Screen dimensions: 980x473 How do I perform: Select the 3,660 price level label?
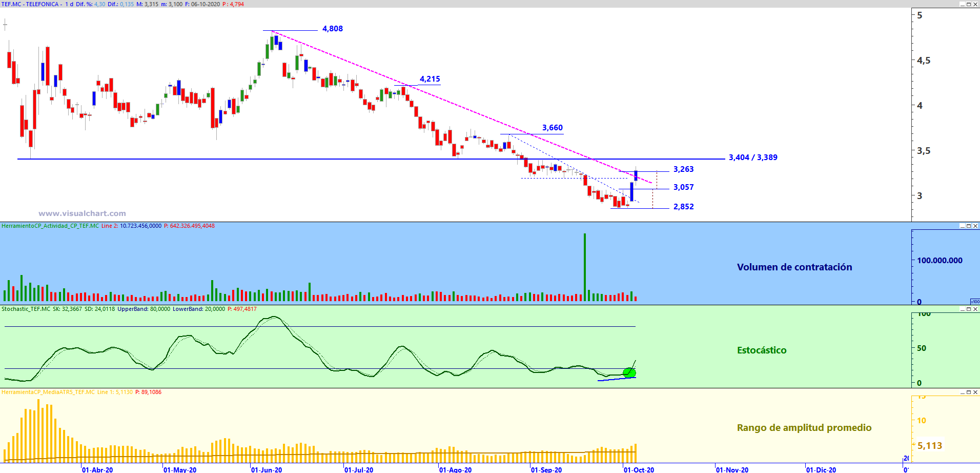(x=553, y=128)
